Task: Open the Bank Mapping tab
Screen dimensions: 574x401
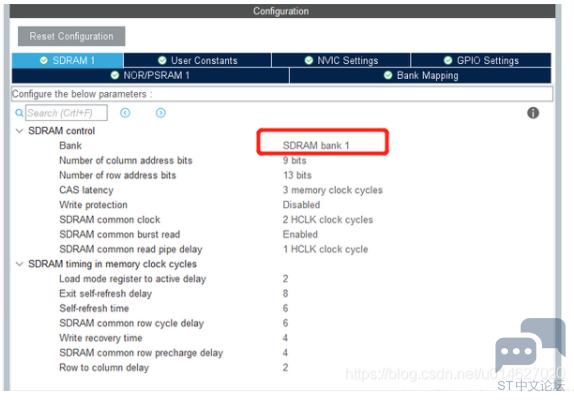Action: click(421, 75)
